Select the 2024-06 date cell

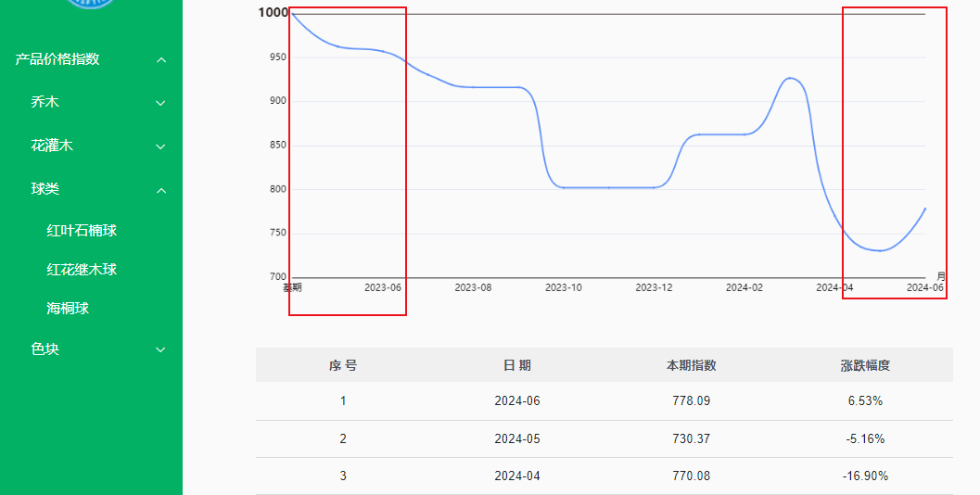[x=517, y=401]
